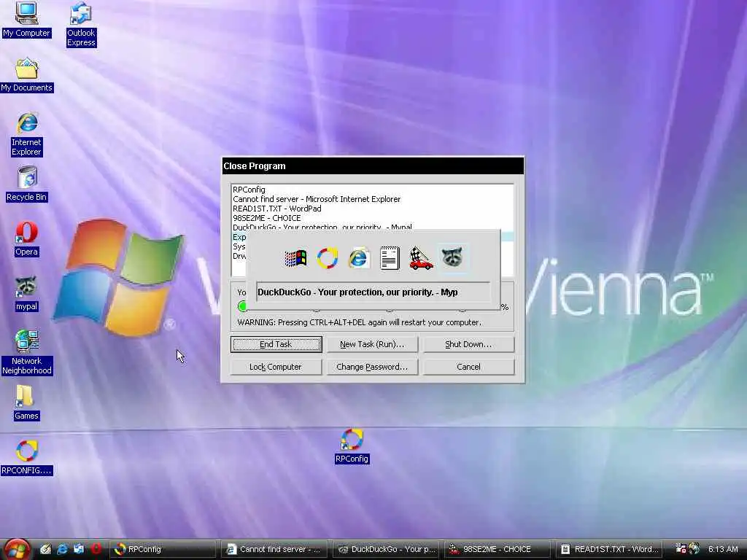The height and width of the screenshot is (560, 747).
Task: Click the Change Password... button
Action: [x=372, y=367]
